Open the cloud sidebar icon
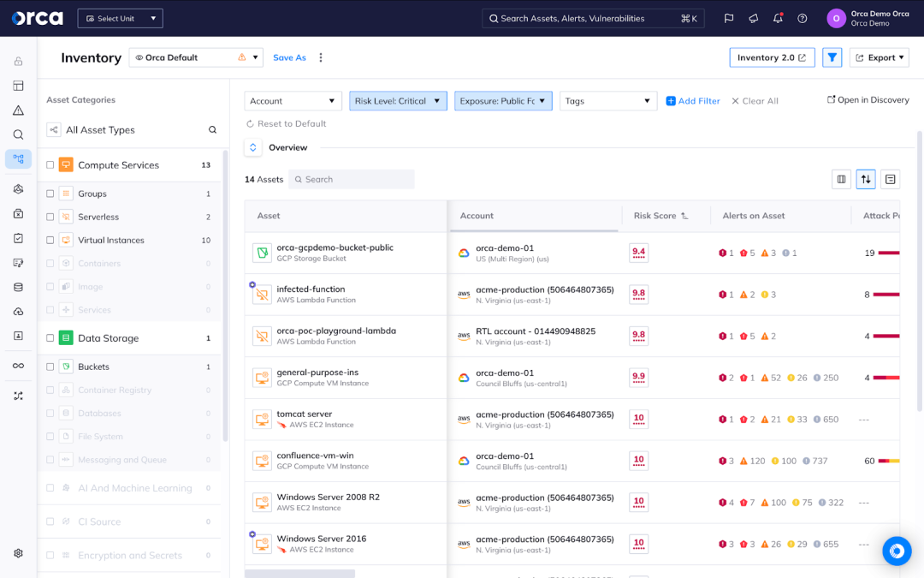Screen dimensions: 924x578 point(18,312)
